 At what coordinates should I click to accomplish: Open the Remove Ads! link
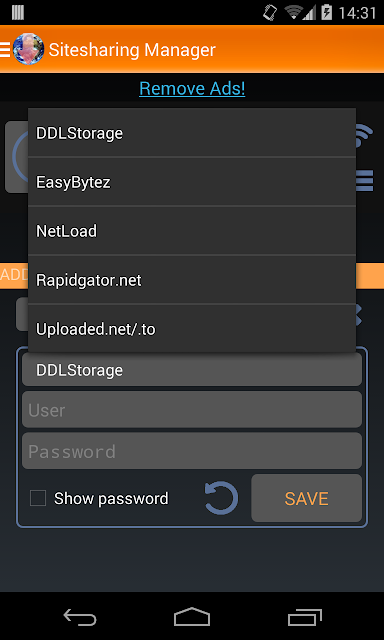click(192, 88)
